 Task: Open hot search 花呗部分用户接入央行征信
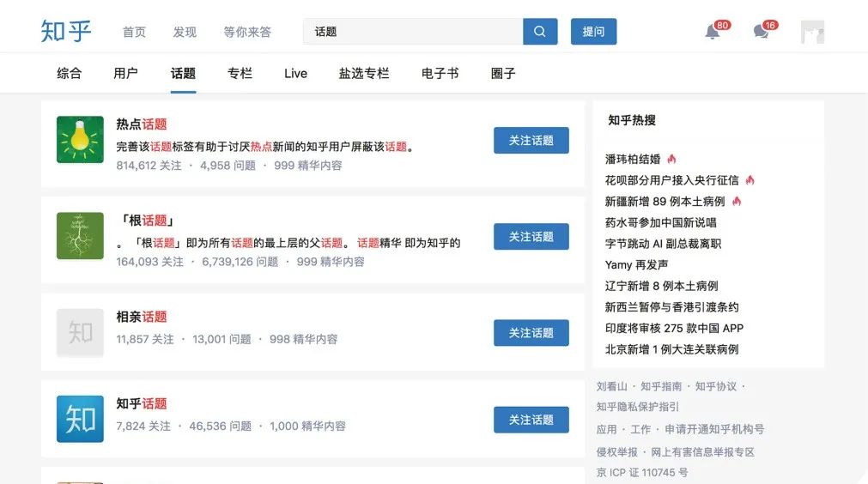[672, 180]
